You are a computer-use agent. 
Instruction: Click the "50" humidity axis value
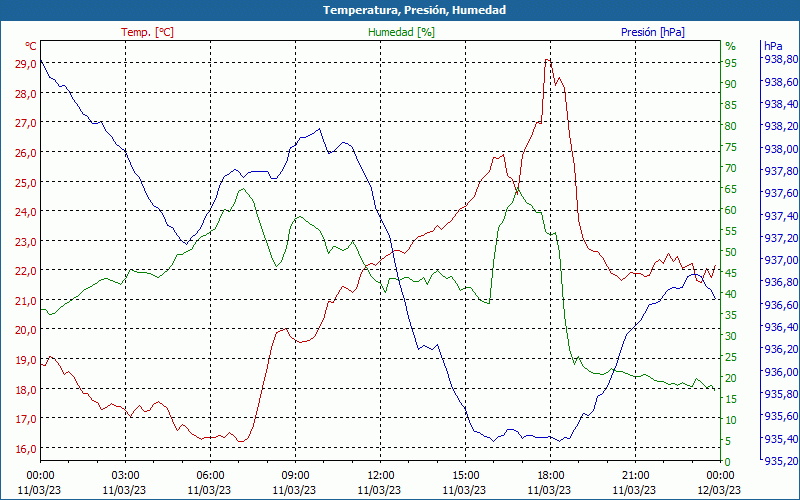(731, 252)
